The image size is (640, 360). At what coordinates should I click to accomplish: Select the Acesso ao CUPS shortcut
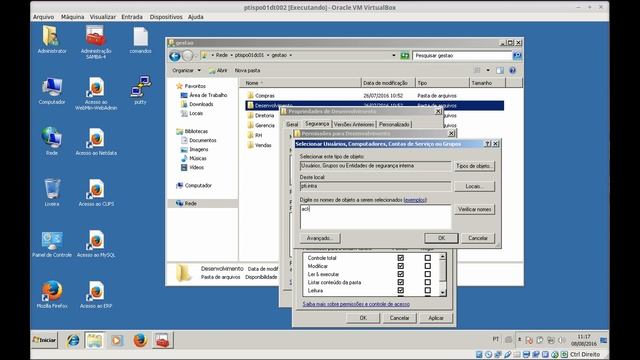pyautogui.click(x=96, y=192)
